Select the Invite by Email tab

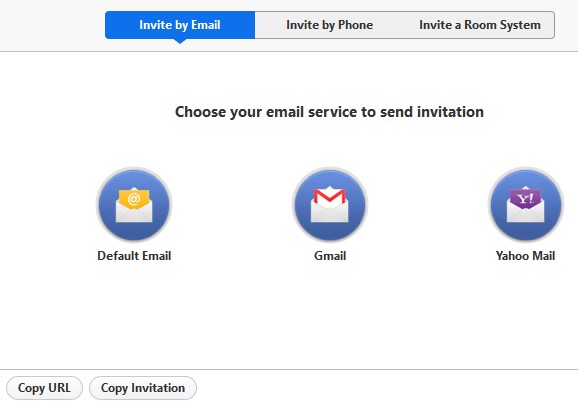pyautogui.click(x=180, y=25)
